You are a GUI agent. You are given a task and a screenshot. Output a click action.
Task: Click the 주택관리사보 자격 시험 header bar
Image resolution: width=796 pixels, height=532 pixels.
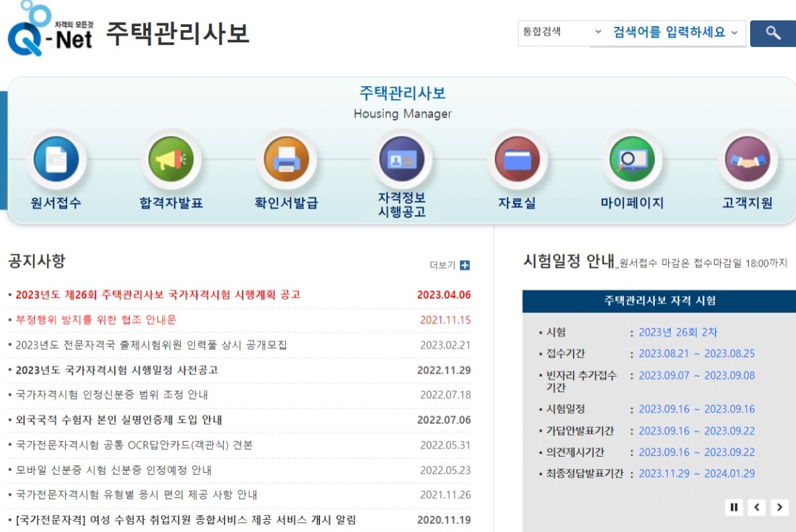(x=659, y=301)
